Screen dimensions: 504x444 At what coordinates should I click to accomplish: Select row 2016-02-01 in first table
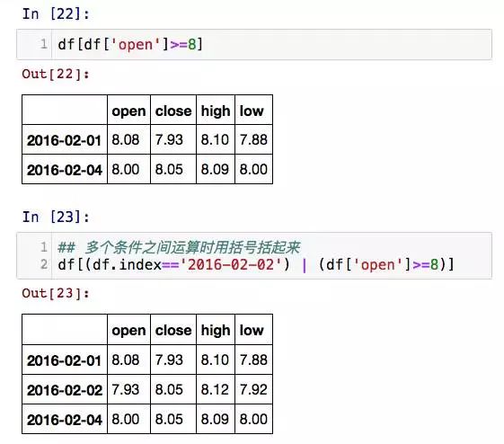(x=147, y=139)
